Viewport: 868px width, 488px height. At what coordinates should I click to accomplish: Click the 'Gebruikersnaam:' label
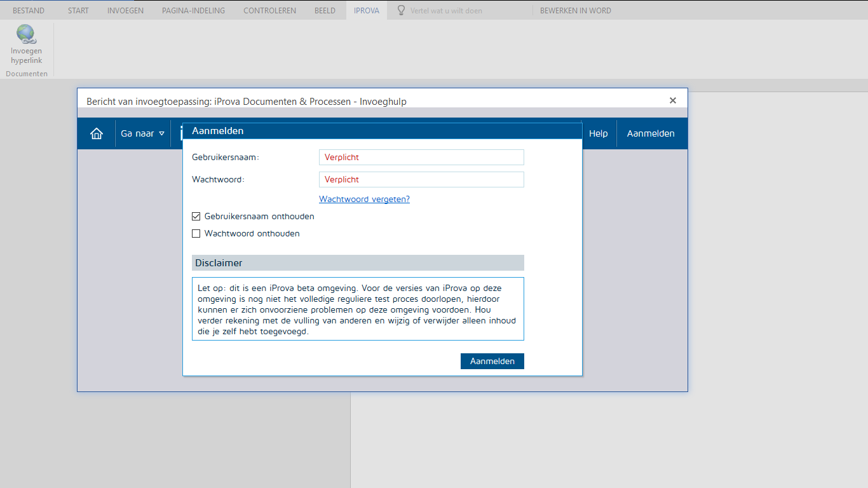tap(226, 157)
